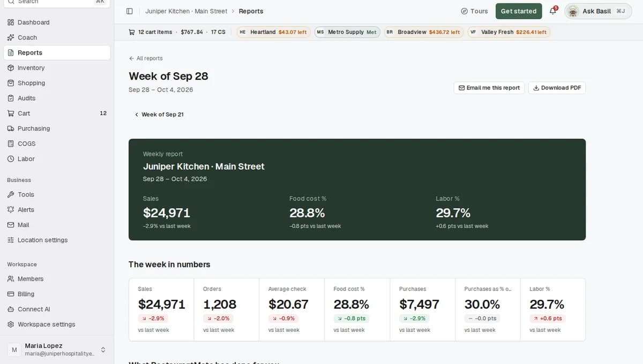Click the +0.6 pts Labor change badge
643x364 pixels.
click(x=548, y=318)
